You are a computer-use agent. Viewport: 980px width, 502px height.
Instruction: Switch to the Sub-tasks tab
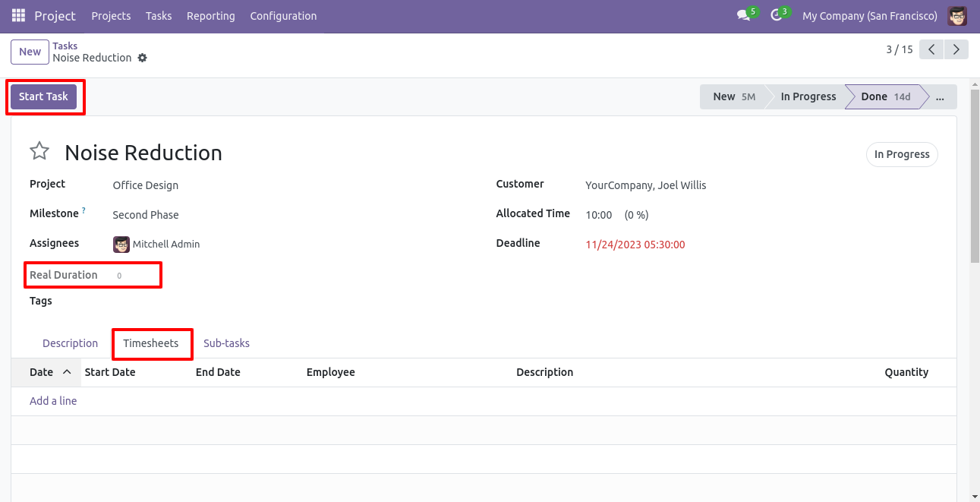coord(226,343)
